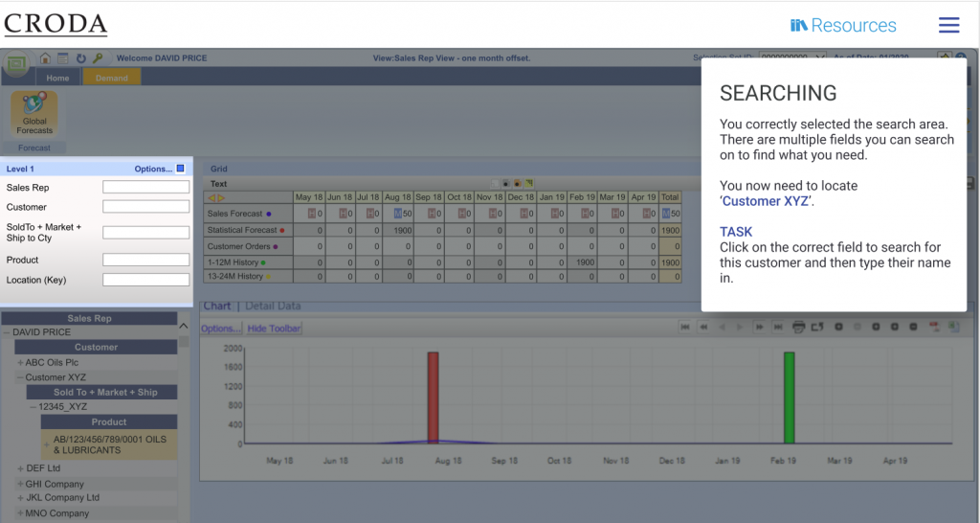This screenshot has height=523, width=980.
Task: Click the Location (Key) search field
Action: point(145,280)
